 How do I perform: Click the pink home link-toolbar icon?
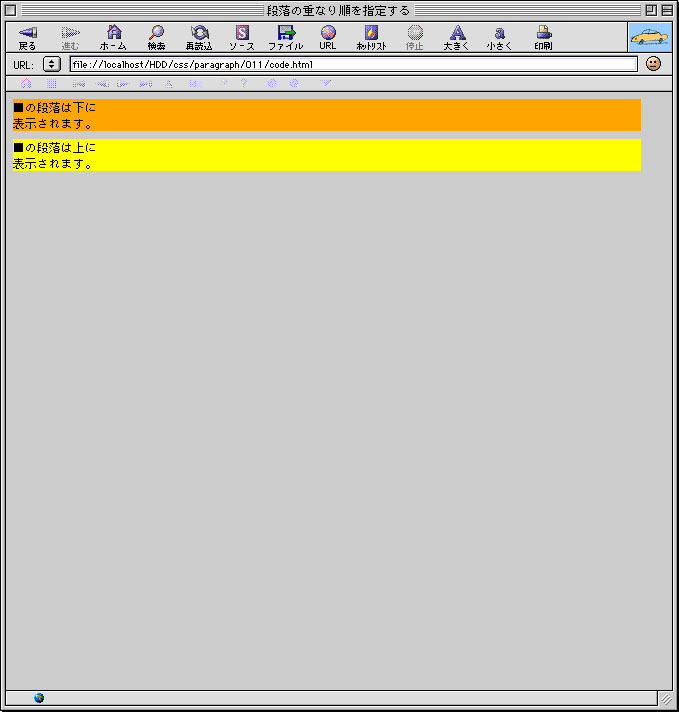26,84
